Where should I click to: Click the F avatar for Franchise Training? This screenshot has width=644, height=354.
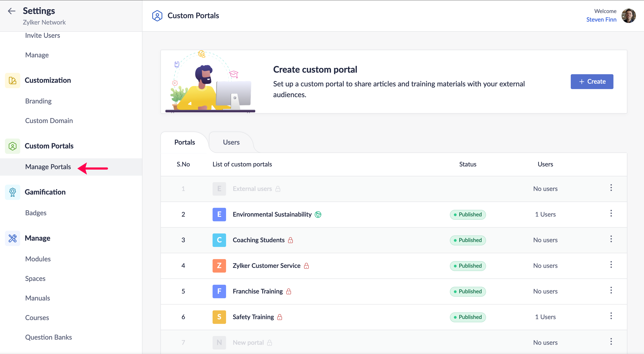(x=219, y=291)
